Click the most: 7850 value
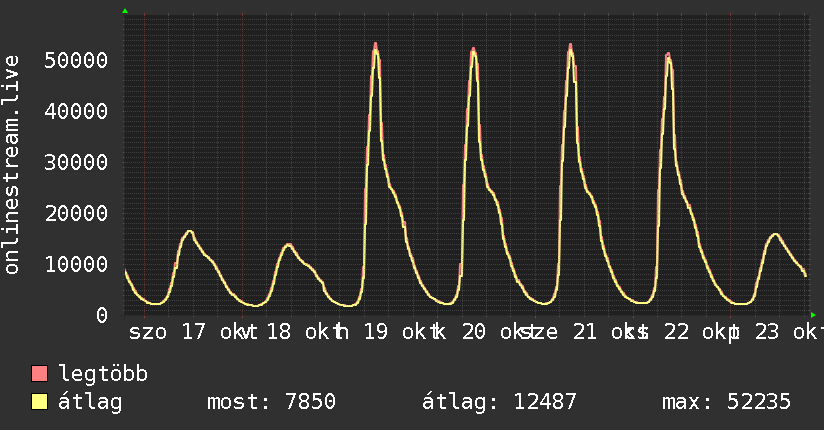 coord(271,402)
